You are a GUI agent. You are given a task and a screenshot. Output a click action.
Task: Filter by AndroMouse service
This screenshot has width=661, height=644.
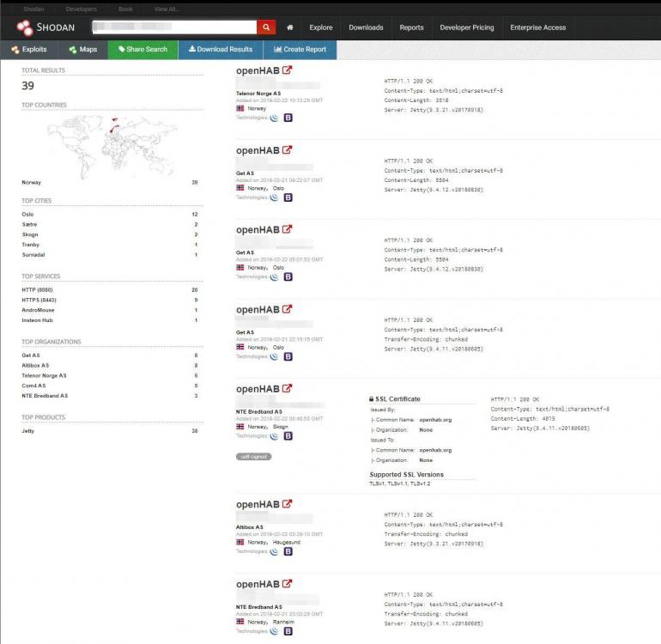point(38,310)
